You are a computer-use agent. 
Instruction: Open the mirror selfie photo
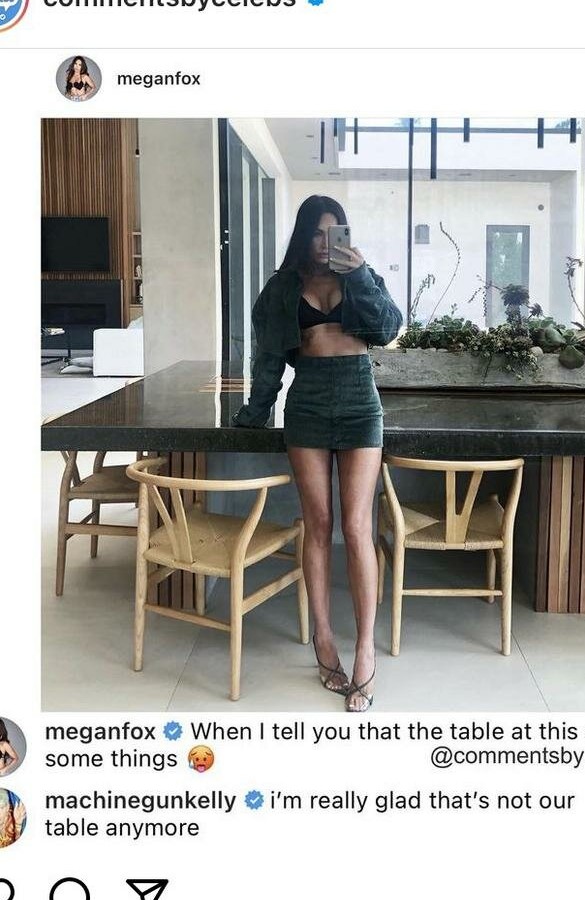click(x=313, y=415)
